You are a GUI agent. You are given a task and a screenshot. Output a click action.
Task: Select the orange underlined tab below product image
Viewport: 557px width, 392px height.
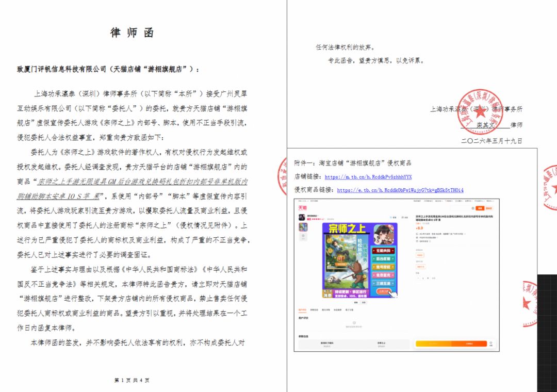click(302, 310)
